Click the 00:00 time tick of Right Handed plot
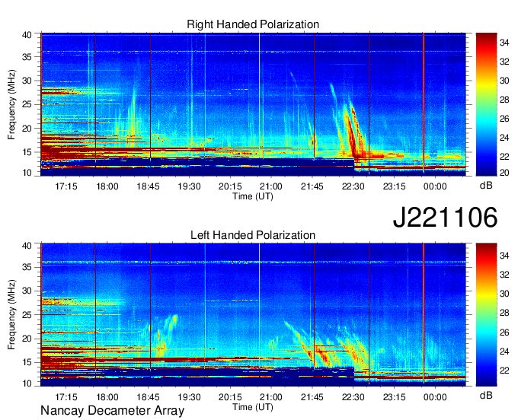 click(x=435, y=186)
